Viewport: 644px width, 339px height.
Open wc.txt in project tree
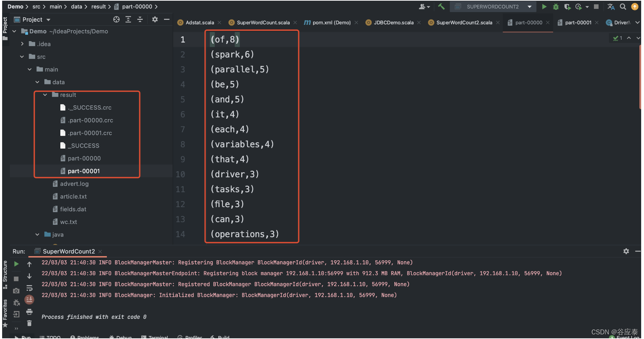pos(69,222)
